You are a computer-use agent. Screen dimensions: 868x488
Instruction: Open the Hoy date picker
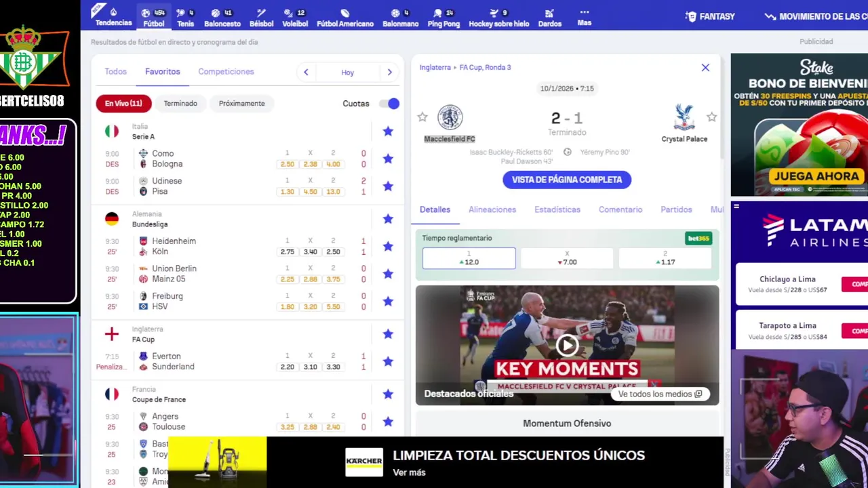(347, 73)
